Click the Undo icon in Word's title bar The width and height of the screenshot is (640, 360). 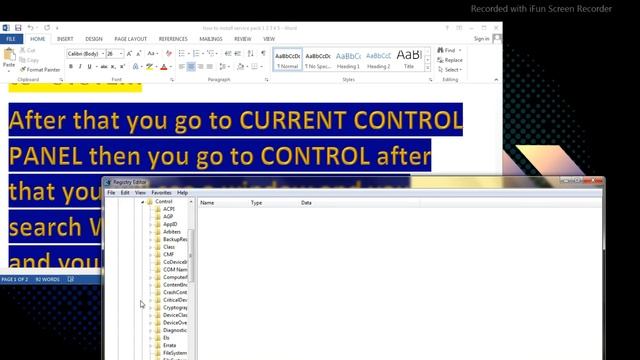pyautogui.click(x=31, y=28)
